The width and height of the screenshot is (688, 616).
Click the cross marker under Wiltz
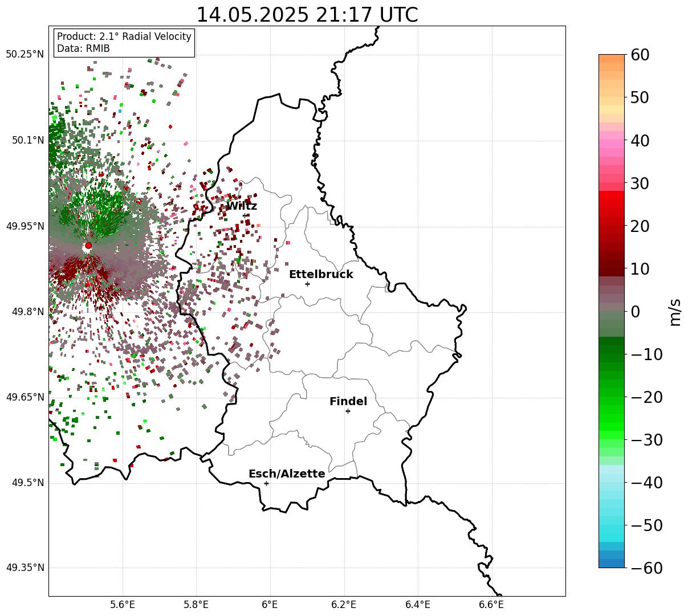click(x=245, y=215)
